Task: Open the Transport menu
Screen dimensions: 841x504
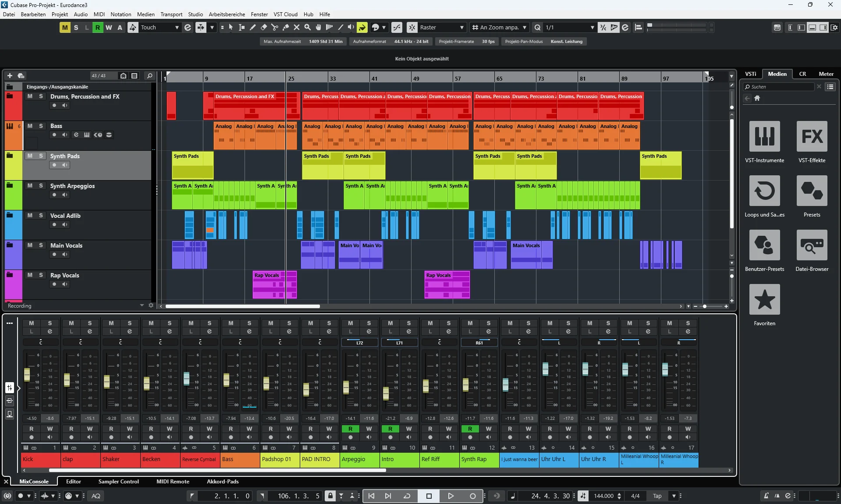Action: coord(171,14)
